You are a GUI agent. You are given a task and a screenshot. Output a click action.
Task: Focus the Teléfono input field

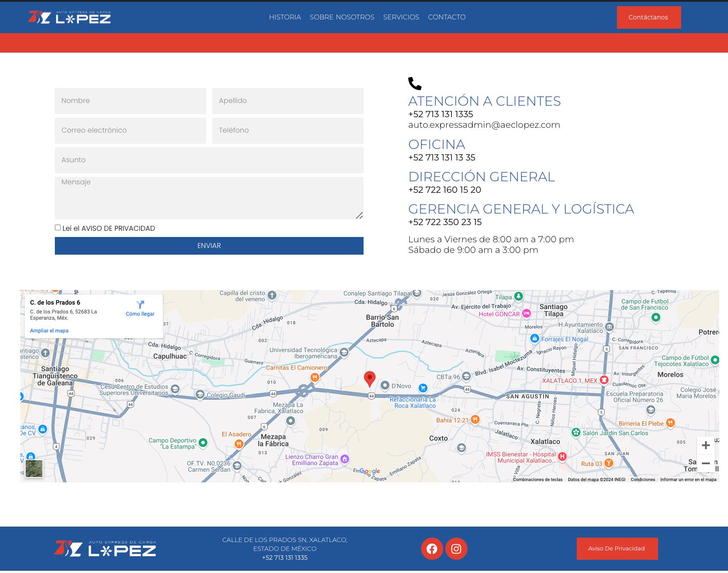(288, 130)
